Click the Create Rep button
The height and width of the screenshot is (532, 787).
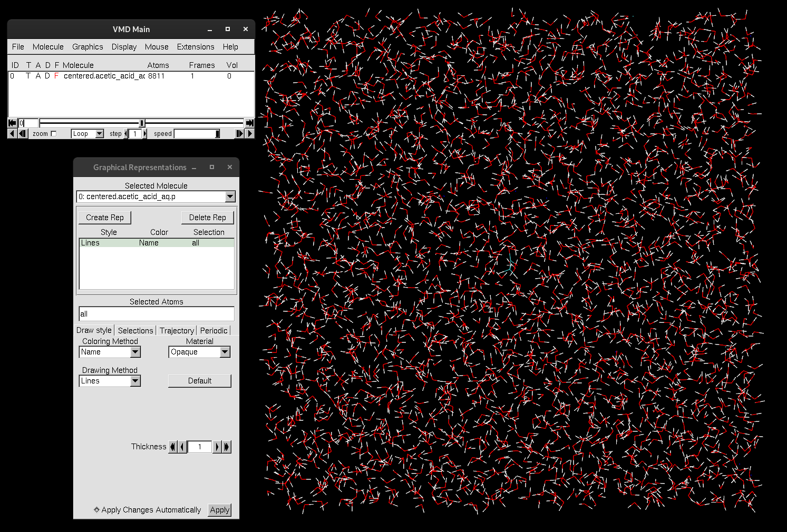click(x=105, y=218)
